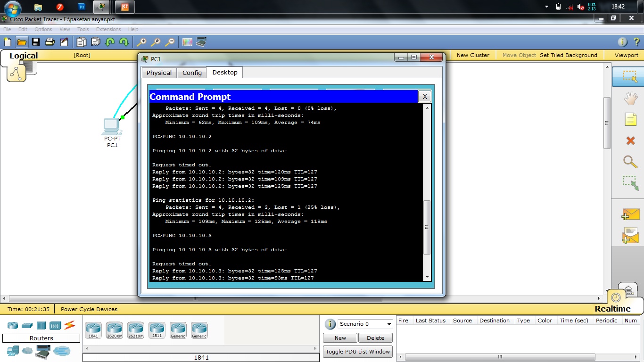The height and width of the screenshot is (362, 644).
Task: Click the Copy toolbar icon
Action: [x=82, y=42]
